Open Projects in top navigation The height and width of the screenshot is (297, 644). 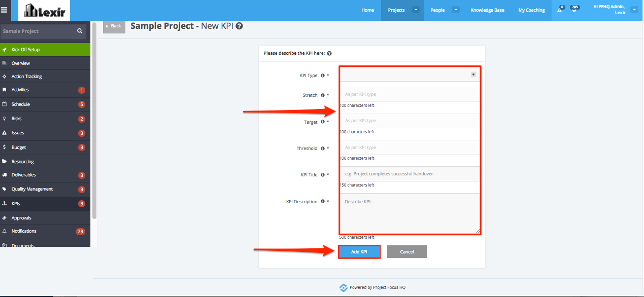396,10
